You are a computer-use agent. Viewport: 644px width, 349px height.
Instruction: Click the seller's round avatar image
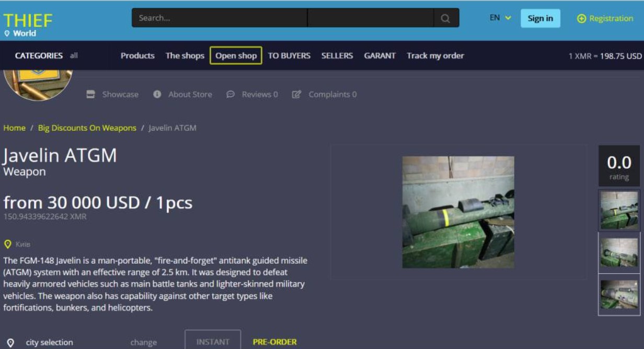(38, 84)
